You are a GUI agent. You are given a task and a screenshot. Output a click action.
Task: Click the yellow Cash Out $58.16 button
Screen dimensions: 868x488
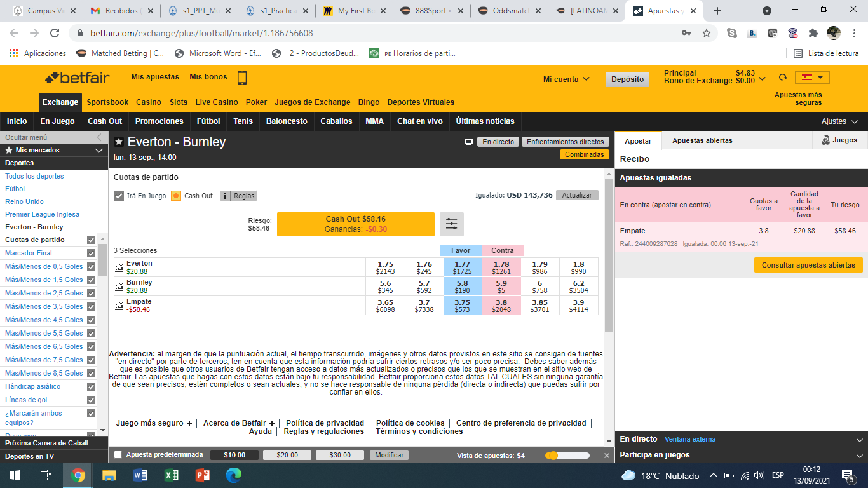coord(356,224)
